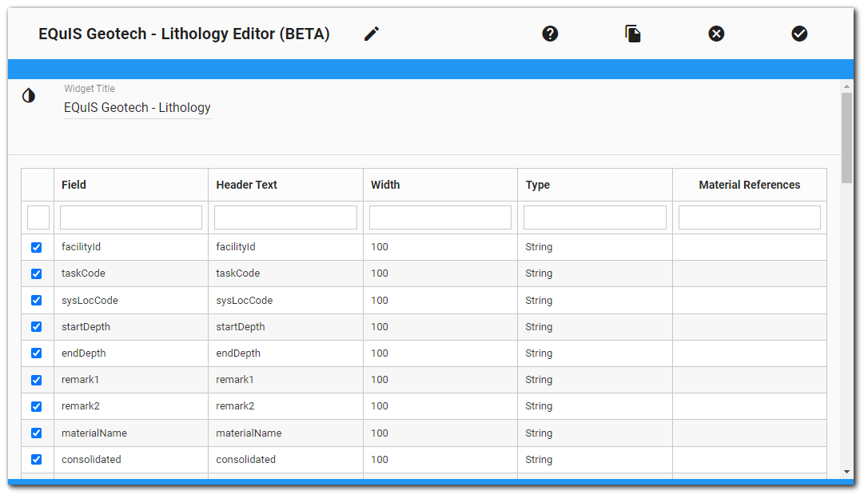Click the Width column filter box
Viewport: 868px width, 499px height.
(440, 217)
